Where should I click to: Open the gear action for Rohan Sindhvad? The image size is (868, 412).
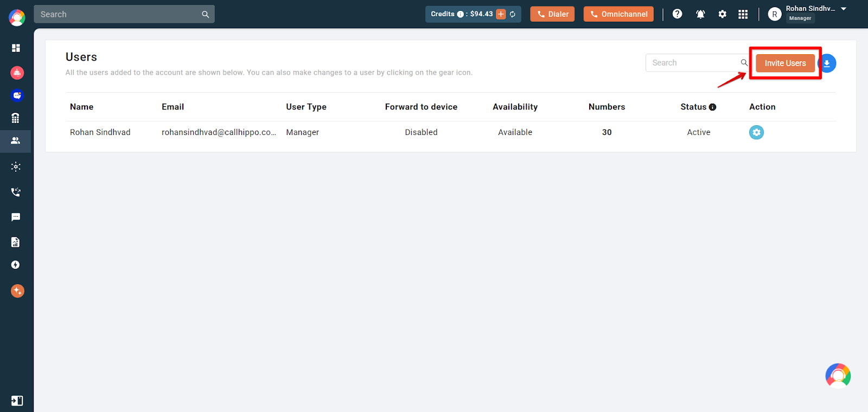coord(756,132)
